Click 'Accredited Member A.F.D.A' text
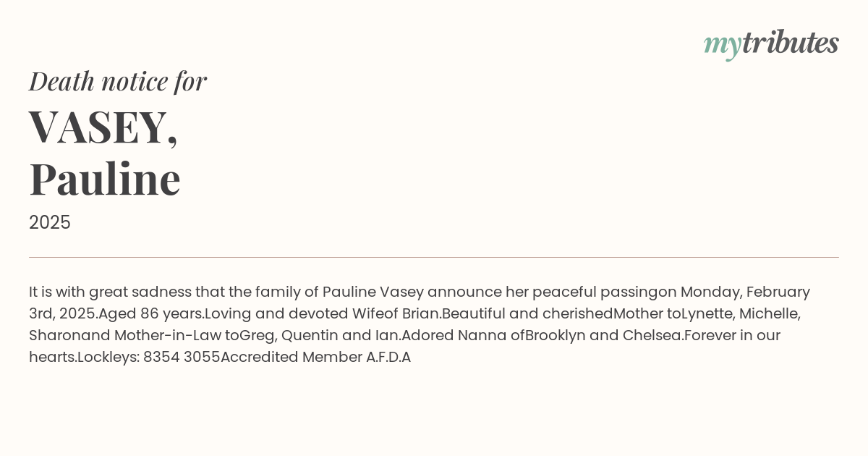 click(316, 357)
